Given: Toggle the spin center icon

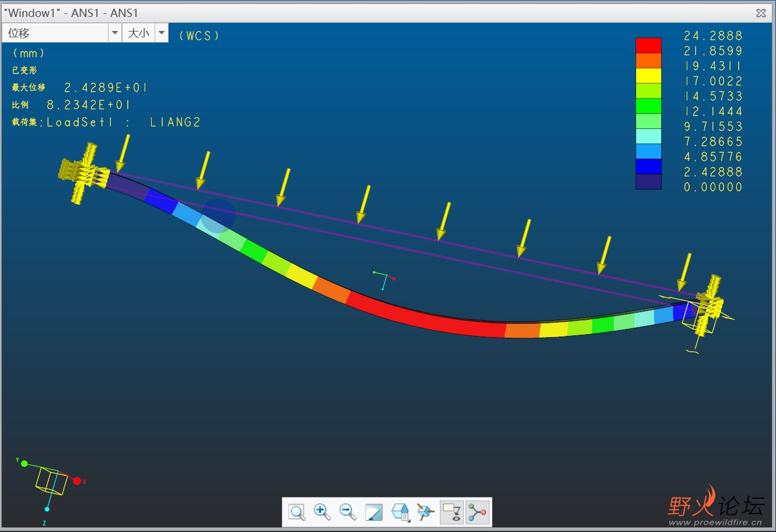Looking at the screenshot, I should click(x=477, y=512).
